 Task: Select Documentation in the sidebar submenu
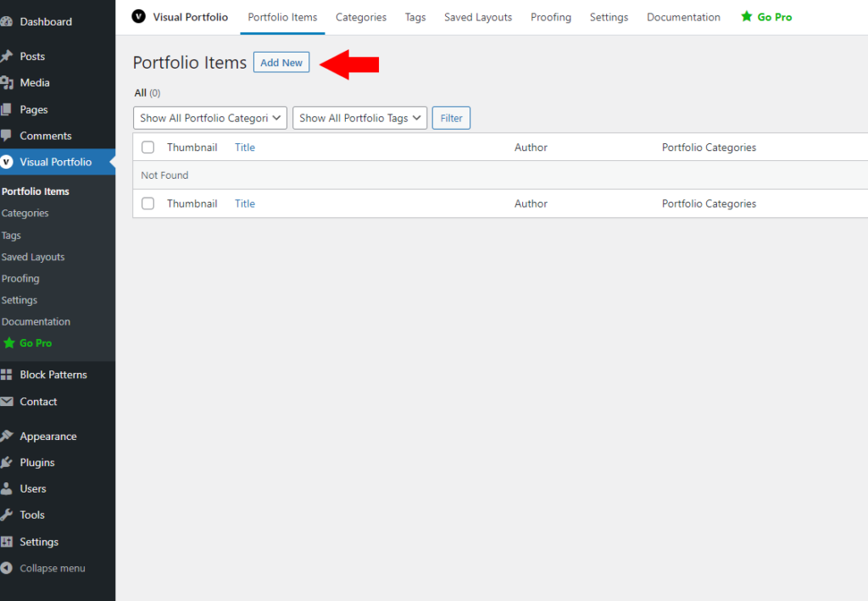click(x=36, y=321)
